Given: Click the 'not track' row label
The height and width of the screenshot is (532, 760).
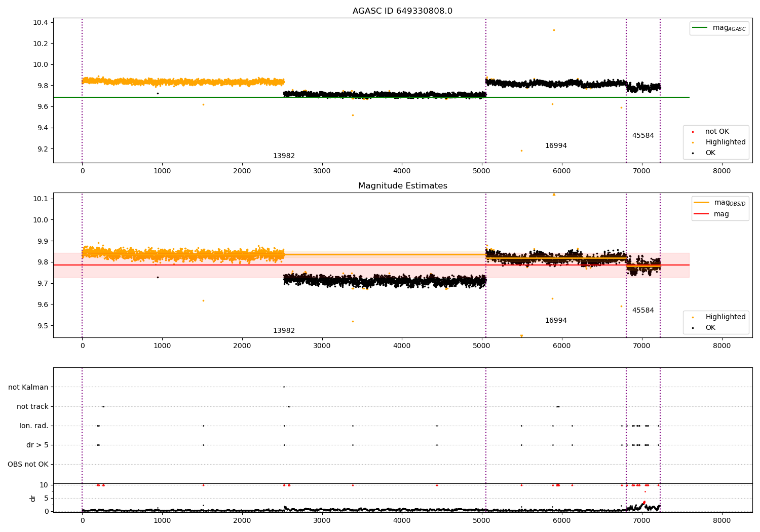Looking at the screenshot, I should coord(32,406).
